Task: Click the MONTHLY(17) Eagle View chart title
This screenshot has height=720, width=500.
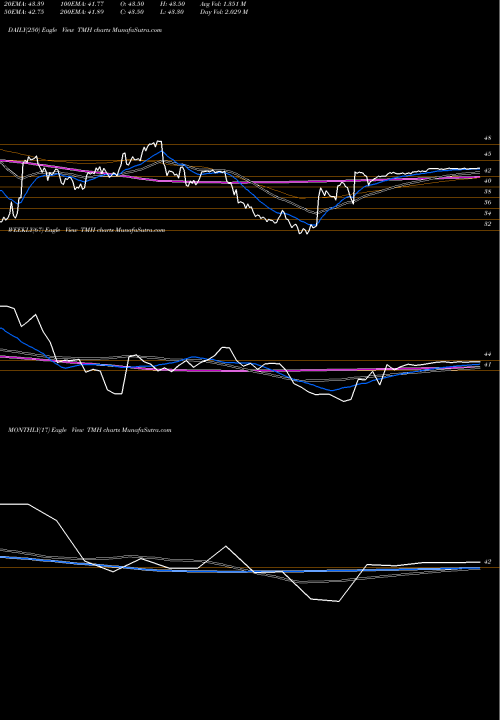Action: [x=90, y=430]
